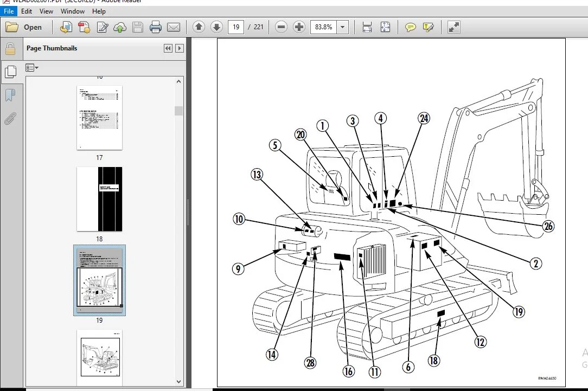This screenshot has height=391, width=588.
Task: Click the save floppy disk icon
Action: (138, 27)
